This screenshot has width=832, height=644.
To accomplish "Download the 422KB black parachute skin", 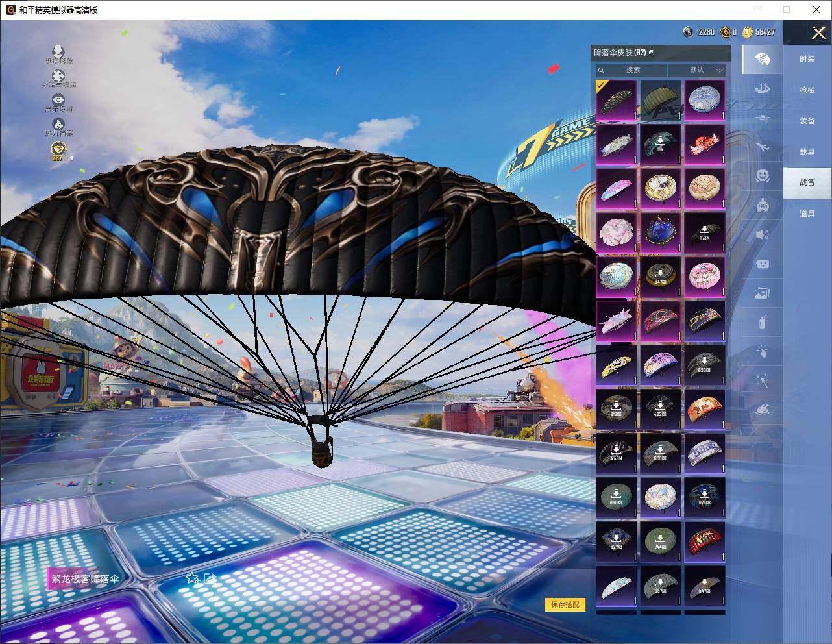I will coord(661,409).
